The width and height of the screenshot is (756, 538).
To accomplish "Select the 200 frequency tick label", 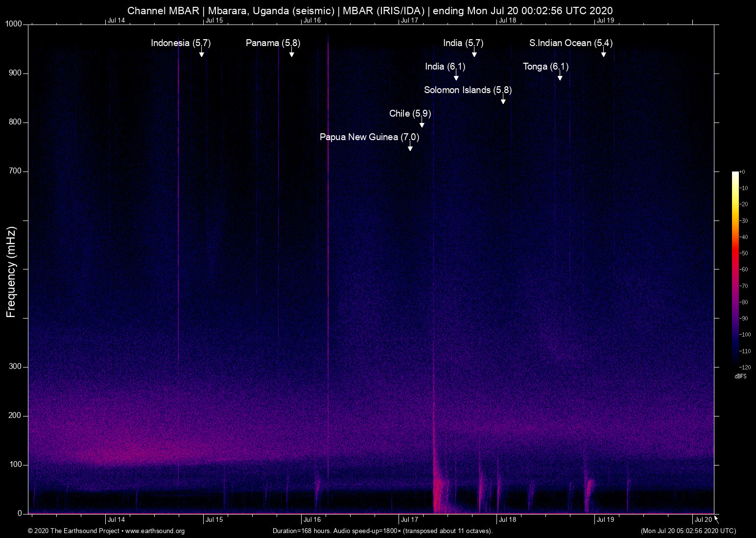I will [x=15, y=416].
